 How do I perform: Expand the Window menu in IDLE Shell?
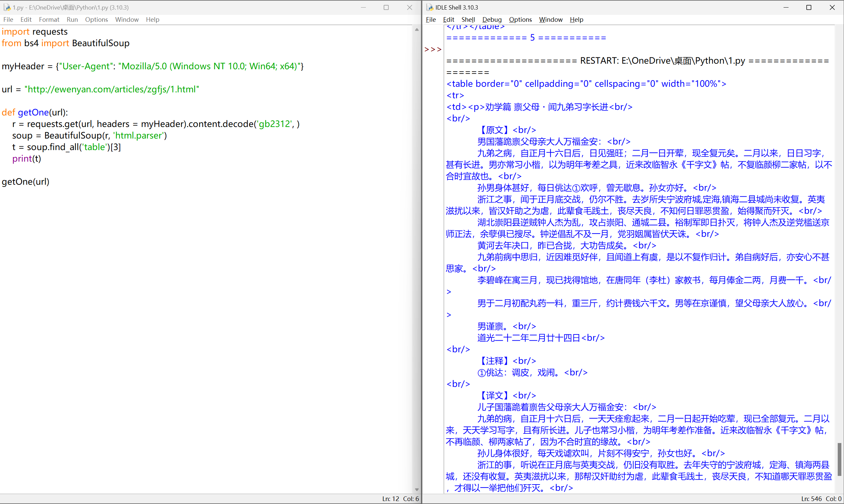[551, 19]
